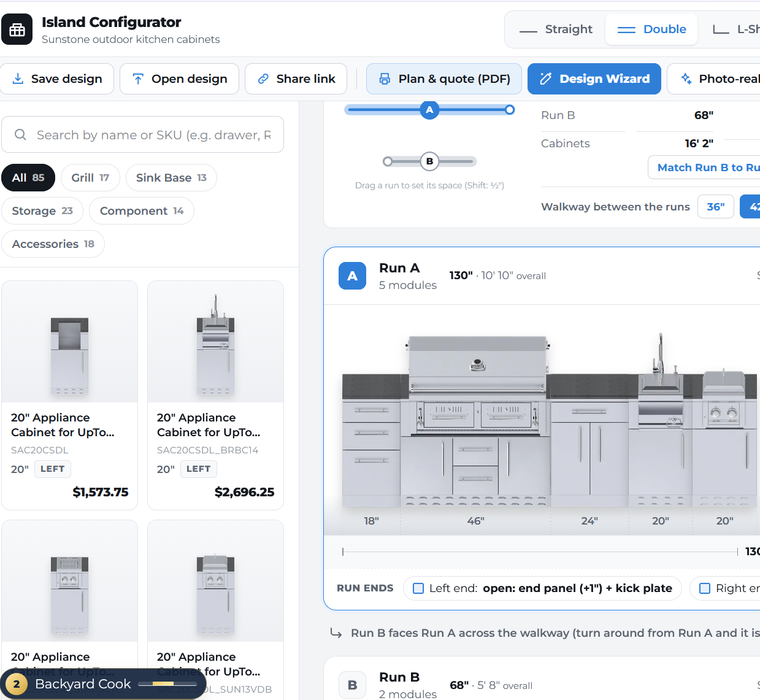Click the blue Run A letter badge
Screen dimensions: 760x700
(352, 276)
